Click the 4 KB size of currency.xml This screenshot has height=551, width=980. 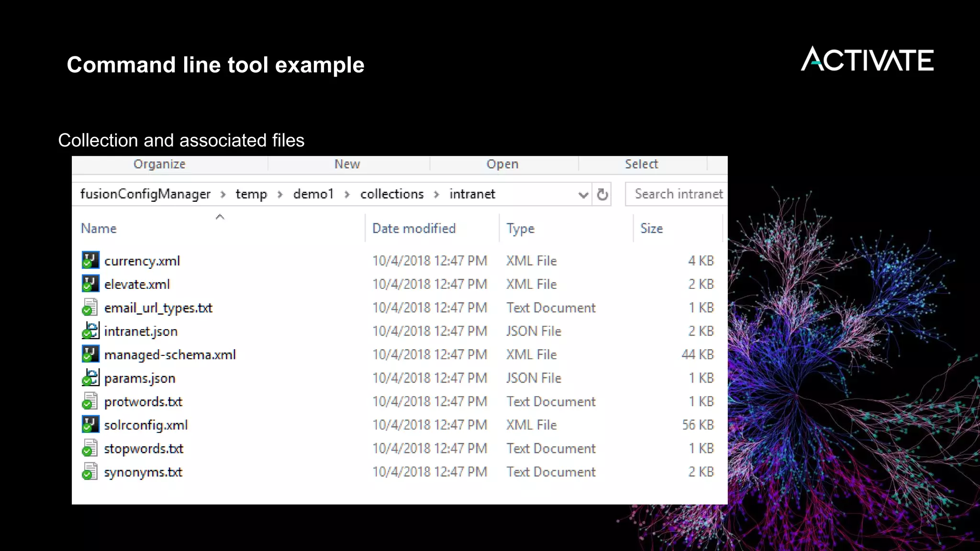click(x=701, y=261)
